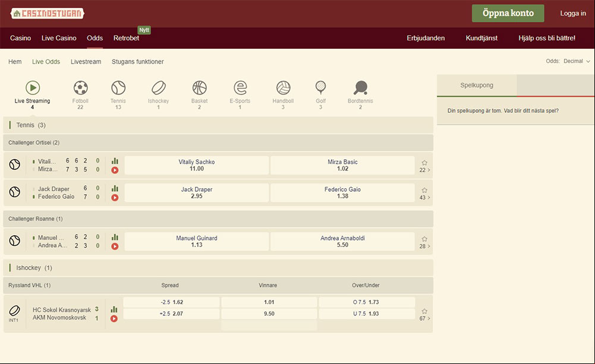Favorite the Guinard vs Arnaboldi match star
The image size is (595, 364).
424,239
